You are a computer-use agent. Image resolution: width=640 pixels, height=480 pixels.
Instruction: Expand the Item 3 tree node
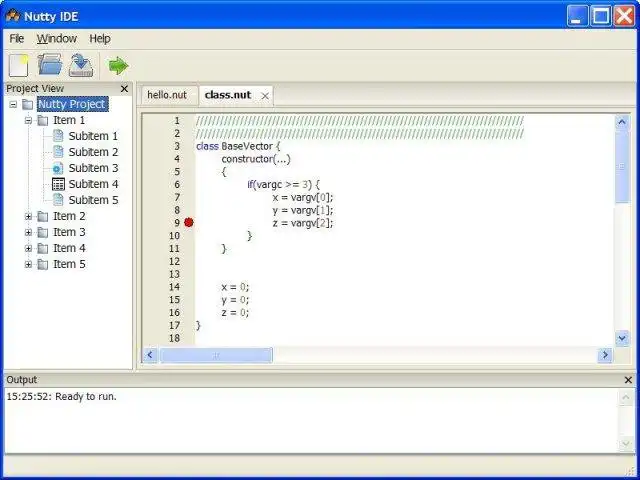[x=28, y=232]
